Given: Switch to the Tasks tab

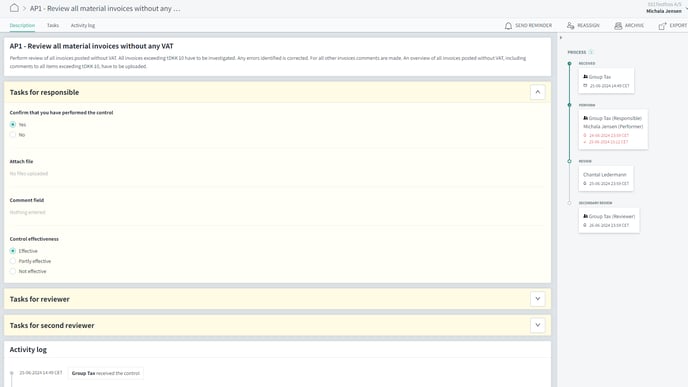Looking at the screenshot, I should pos(53,25).
